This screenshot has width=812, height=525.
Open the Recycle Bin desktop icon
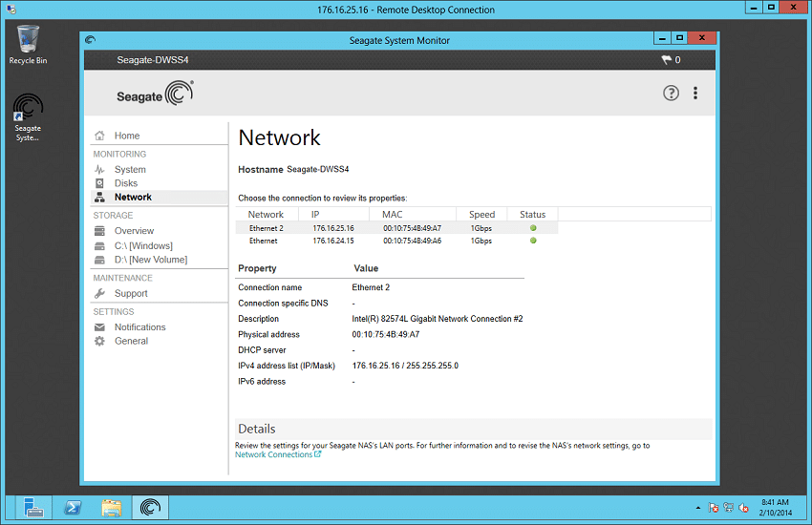coord(28,45)
